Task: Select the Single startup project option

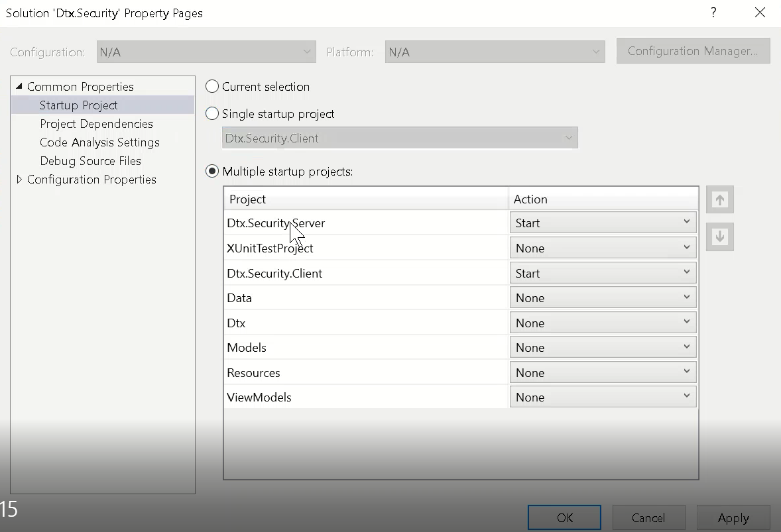Action: pos(212,114)
